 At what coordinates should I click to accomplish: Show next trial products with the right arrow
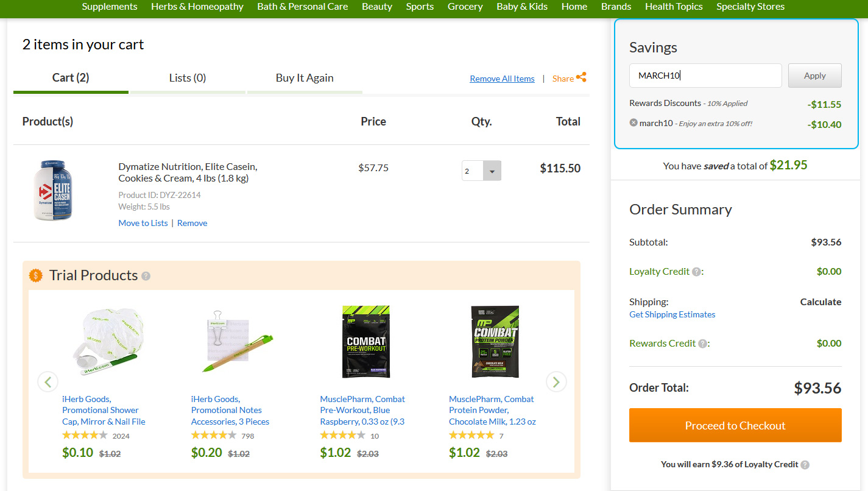[556, 382]
